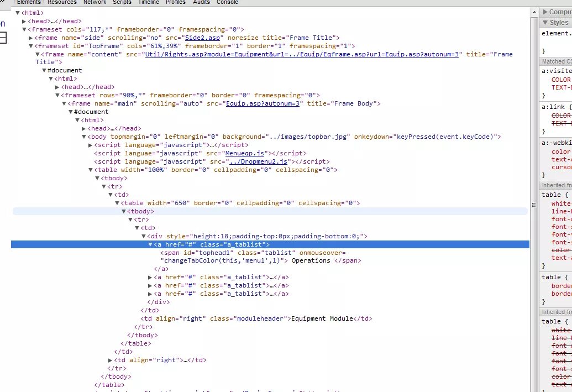Open the Resources tab

[62, 2]
